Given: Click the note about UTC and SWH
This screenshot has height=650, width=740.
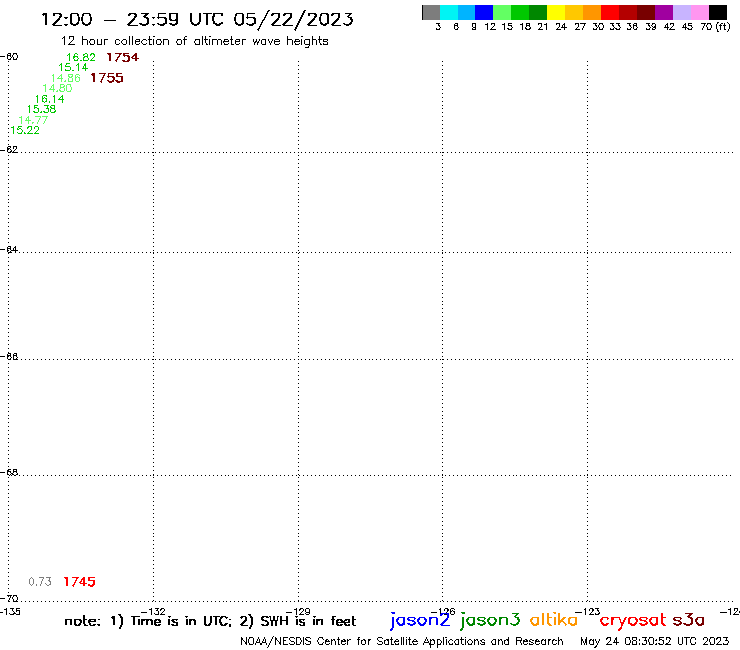Looking at the screenshot, I should (210, 621).
